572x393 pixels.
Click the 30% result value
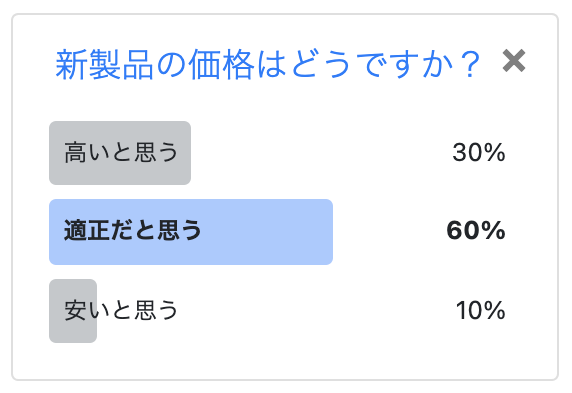click(479, 152)
